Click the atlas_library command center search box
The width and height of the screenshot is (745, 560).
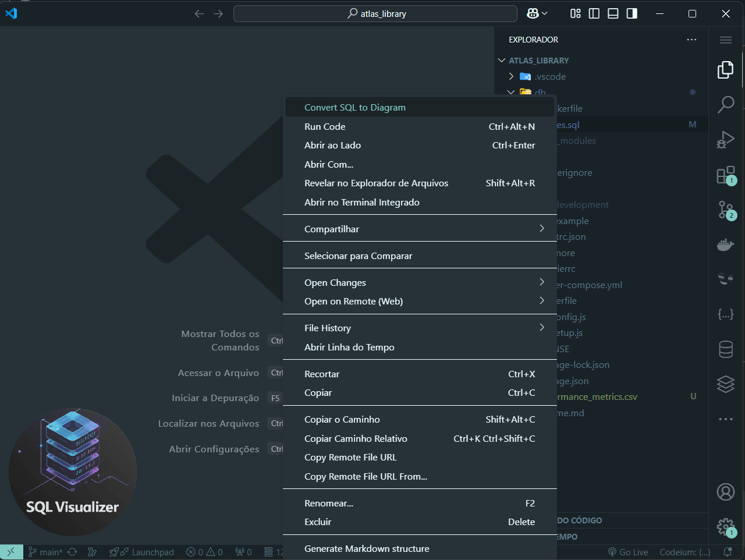click(x=375, y=13)
